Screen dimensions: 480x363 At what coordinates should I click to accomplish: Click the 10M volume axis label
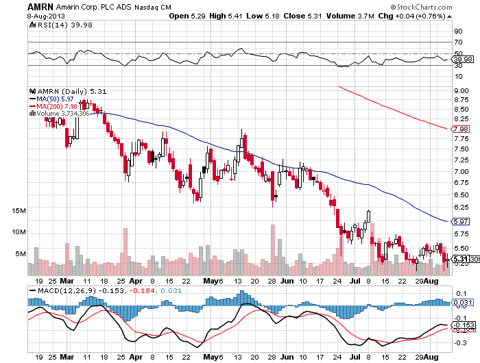[x=19, y=232]
